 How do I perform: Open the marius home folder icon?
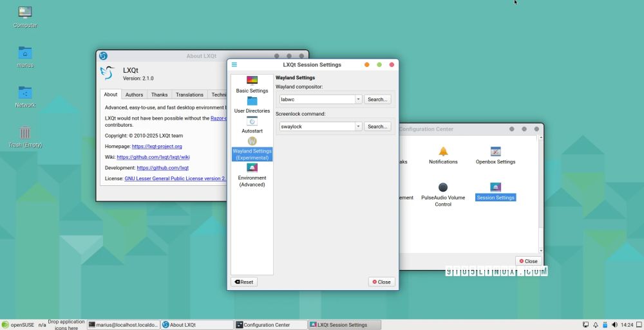(x=25, y=57)
